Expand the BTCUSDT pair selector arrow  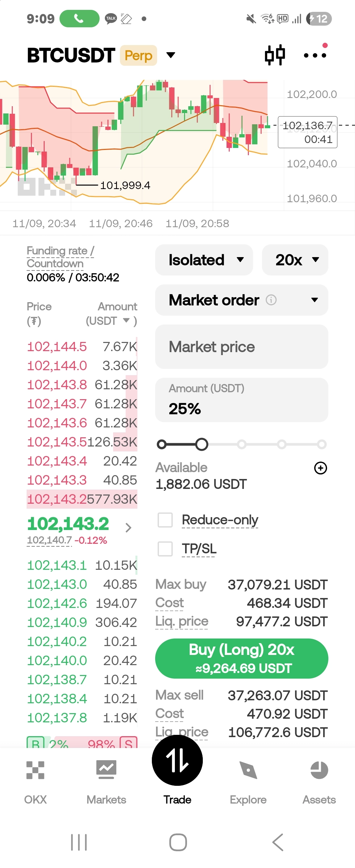171,55
